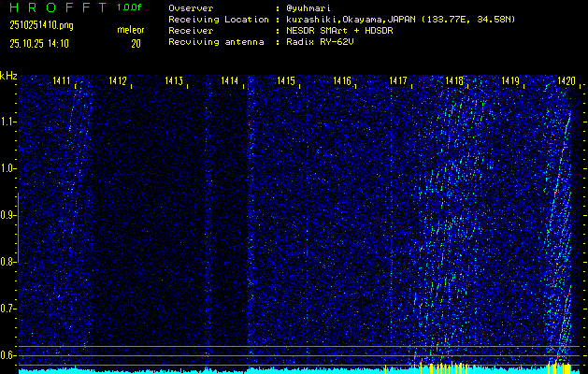Click the version label 1.00f
The height and width of the screenshot is (374, 588).
tap(129, 7)
